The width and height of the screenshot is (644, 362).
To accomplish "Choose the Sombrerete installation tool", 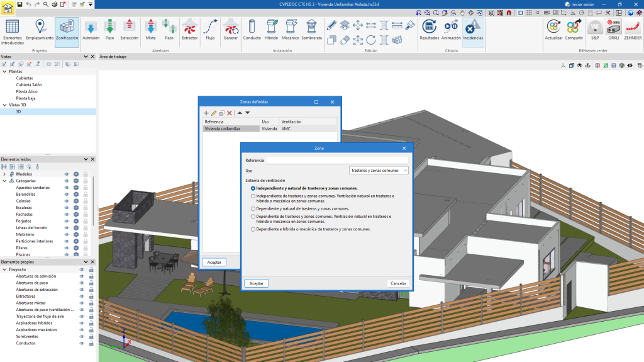I will coord(311,30).
